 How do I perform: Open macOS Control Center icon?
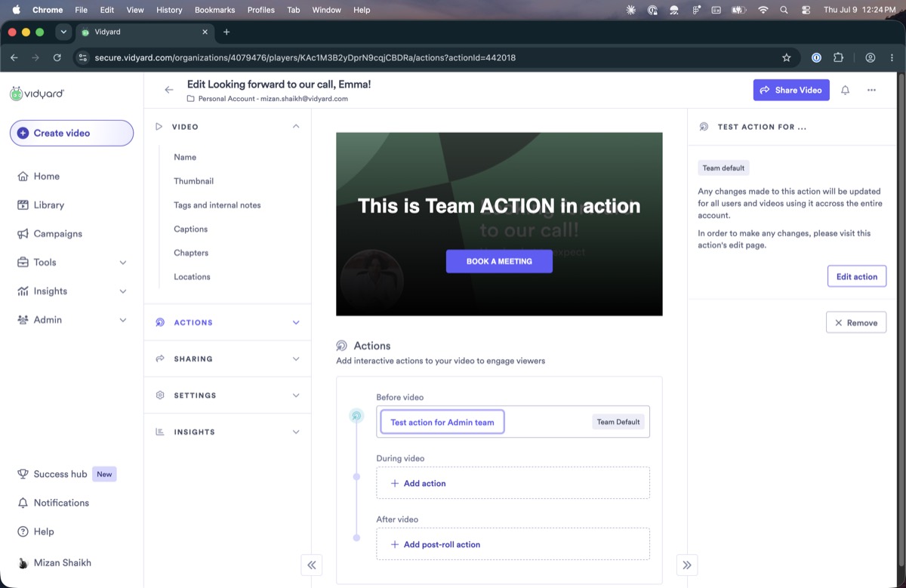point(806,10)
